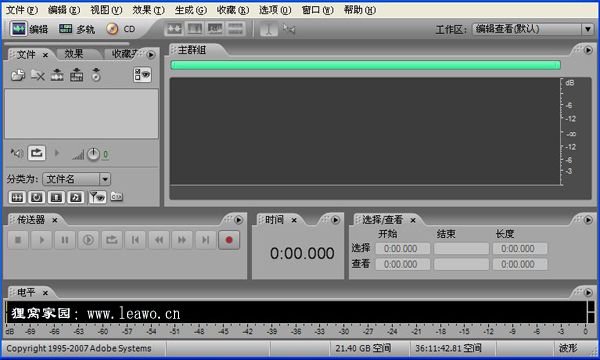Adjust the preview volume knob
This screenshot has width=600, height=360.
pos(93,154)
